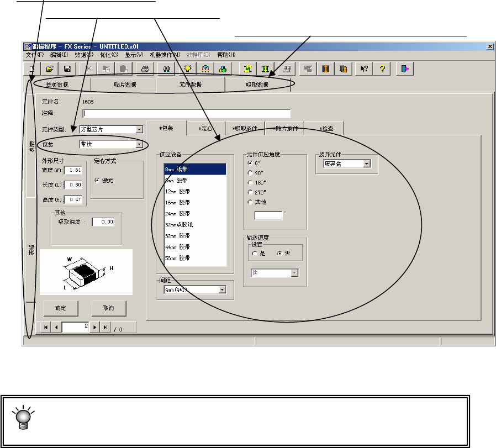Open the 机器操作(M) menu
Image resolution: width=496 pixels, height=448 pixels.
165,55
